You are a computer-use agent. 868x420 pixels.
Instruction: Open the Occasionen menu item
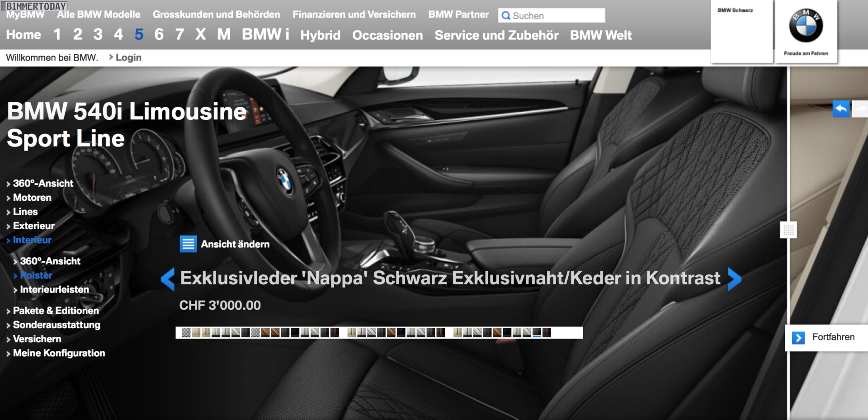pos(387,35)
